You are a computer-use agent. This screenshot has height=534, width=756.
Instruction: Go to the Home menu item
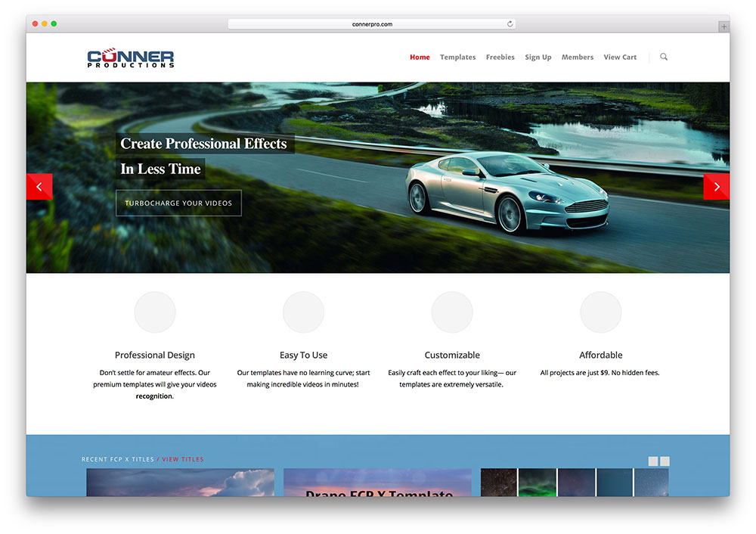click(x=420, y=57)
